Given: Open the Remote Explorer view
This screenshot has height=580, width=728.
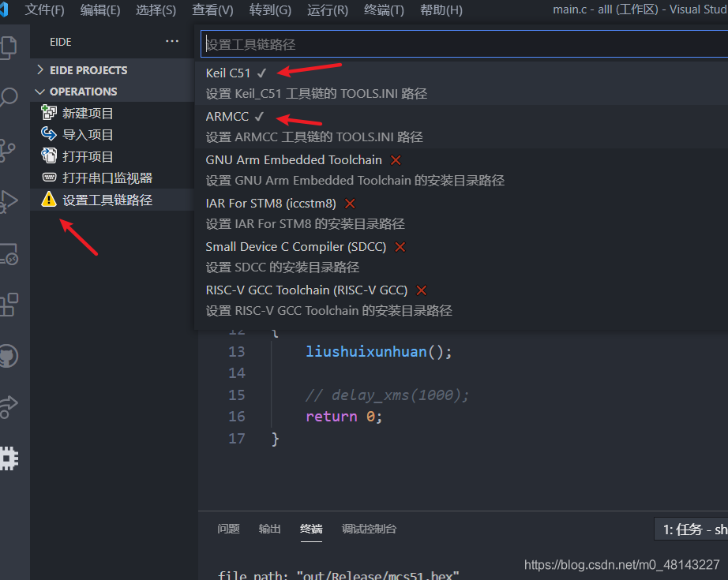Looking at the screenshot, I should coord(8,254).
